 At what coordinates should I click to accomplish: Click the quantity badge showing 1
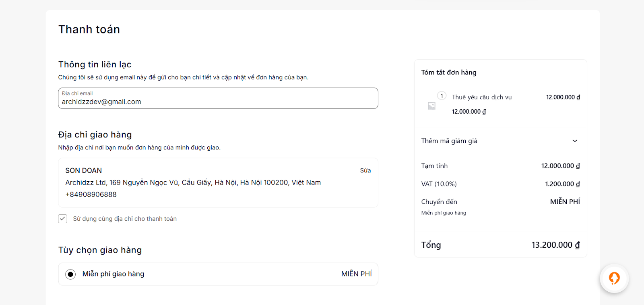(x=442, y=96)
